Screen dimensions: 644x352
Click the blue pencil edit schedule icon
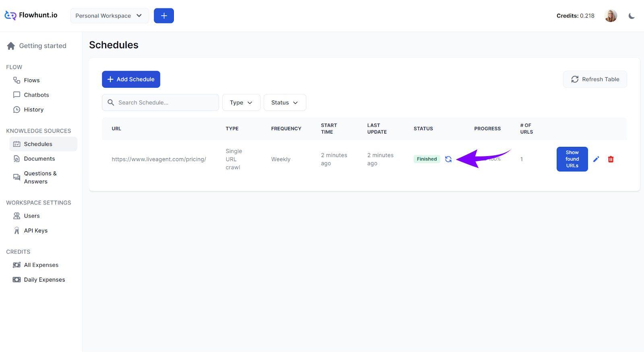[x=596, y=159]
